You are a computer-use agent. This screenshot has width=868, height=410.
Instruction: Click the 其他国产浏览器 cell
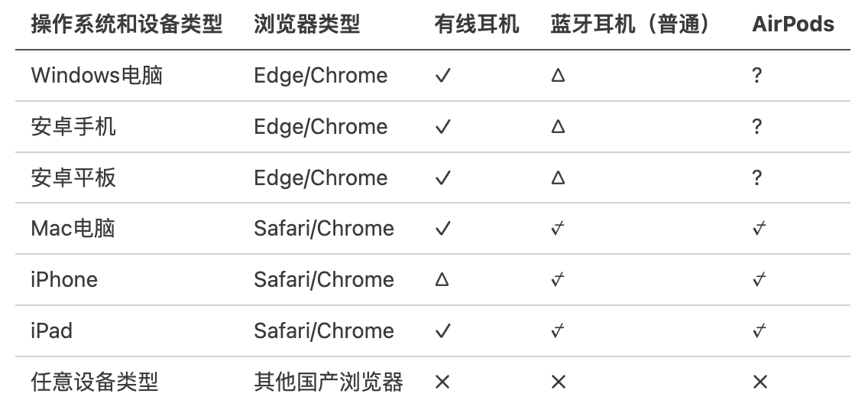coord(328,382)
